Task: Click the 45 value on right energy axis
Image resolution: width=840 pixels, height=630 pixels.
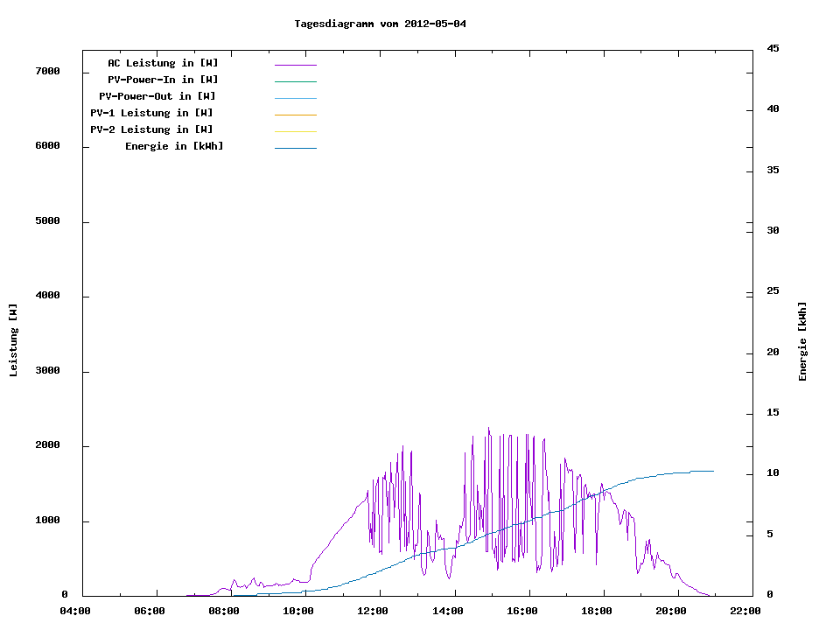Action: pos(773,49)
